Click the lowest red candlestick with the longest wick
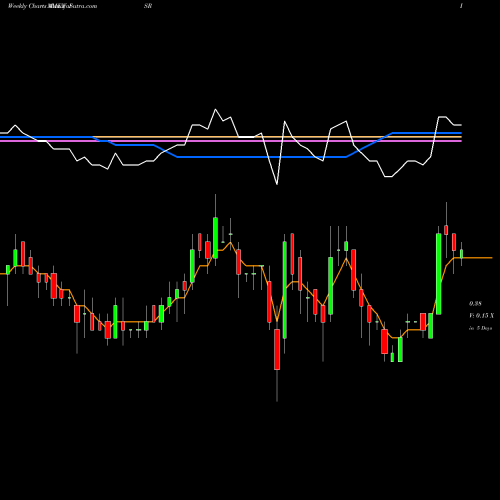The width and height of the screenshot is (500, 500). [277, 349]
